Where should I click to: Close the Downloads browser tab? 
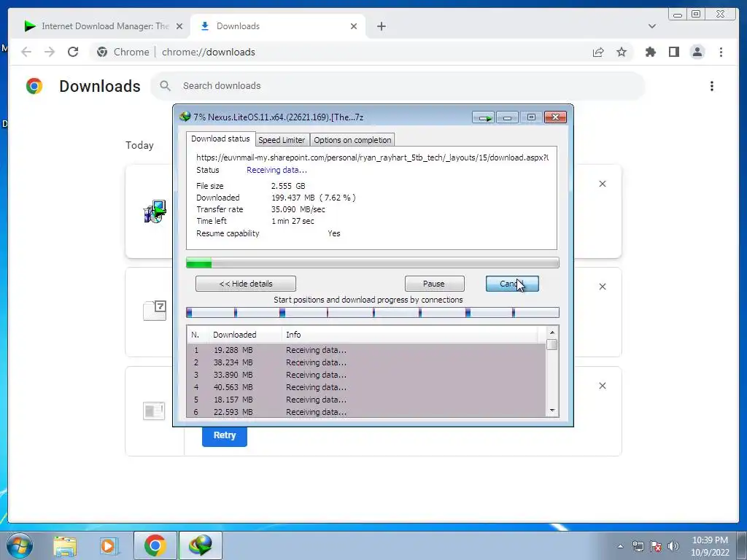(x=354, y=26)
